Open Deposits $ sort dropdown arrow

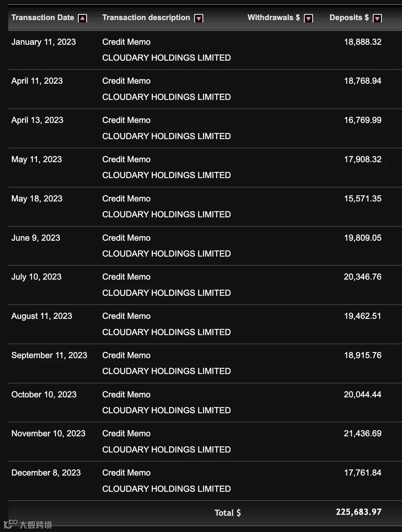tap(377, 18)
